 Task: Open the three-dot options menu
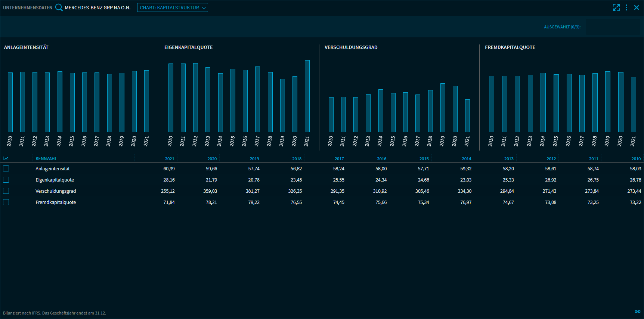pos(626,7)
